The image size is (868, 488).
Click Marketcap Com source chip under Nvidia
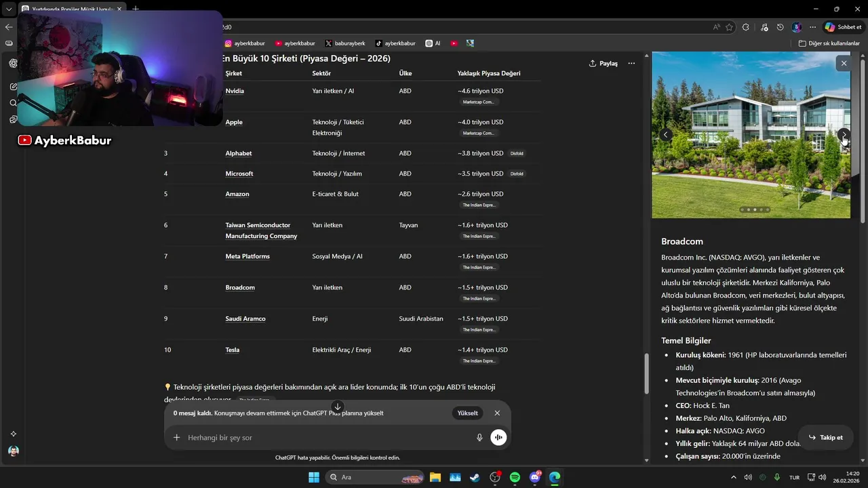pos(479,102)
